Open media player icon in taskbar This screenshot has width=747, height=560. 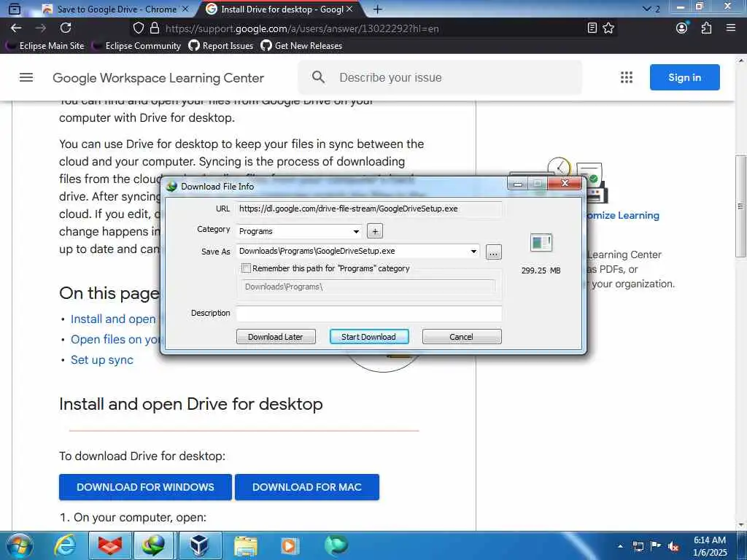[290, 545]
